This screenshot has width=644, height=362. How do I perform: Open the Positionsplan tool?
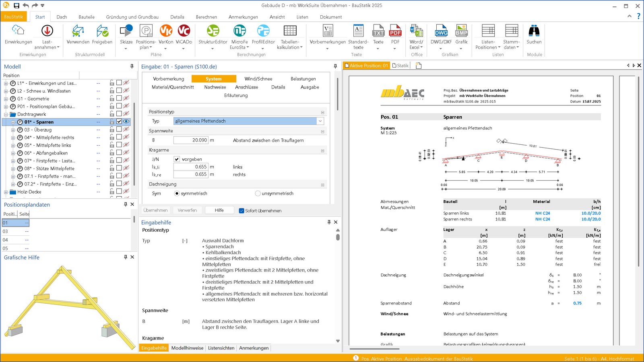click(x=146, y=36)
